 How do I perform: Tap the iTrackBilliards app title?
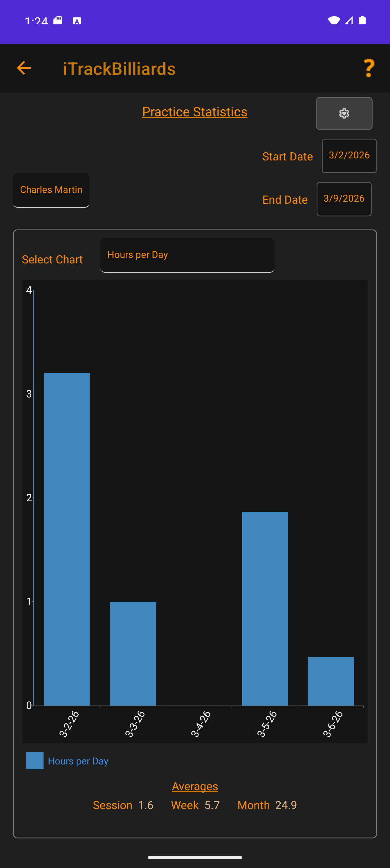coord(119,69)
